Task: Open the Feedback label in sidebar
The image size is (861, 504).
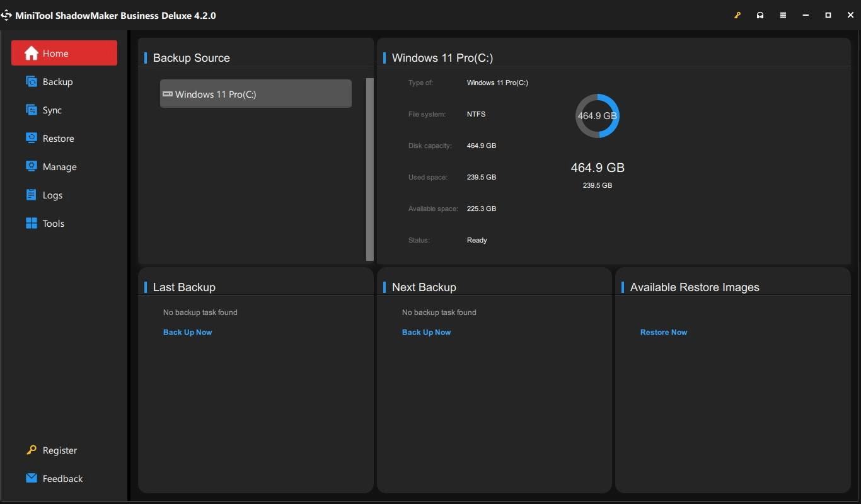Action: coord(62,479)
